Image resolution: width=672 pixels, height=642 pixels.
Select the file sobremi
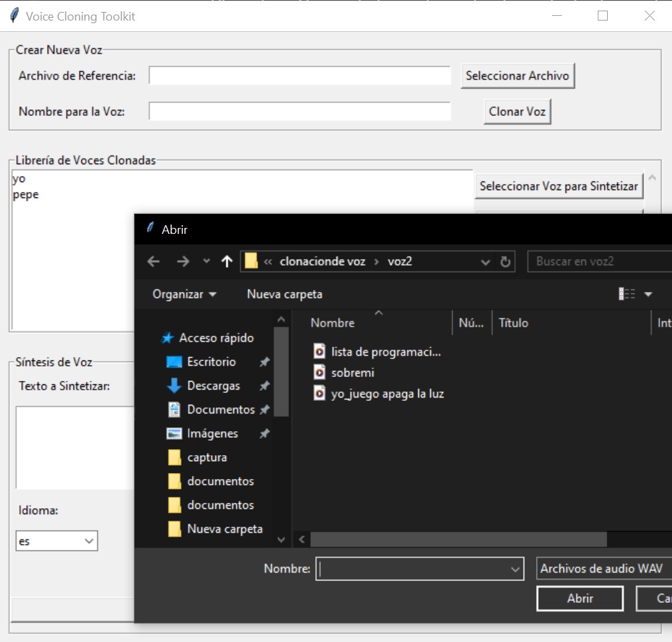353,372
